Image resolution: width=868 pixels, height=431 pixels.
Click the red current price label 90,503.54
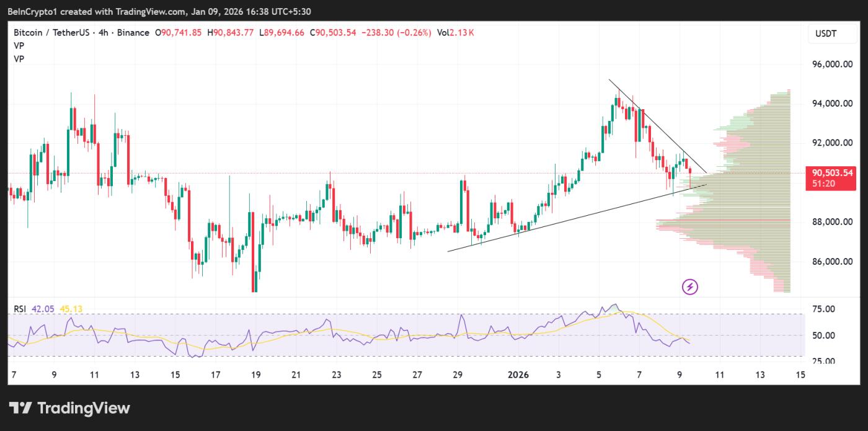tap(832, 173)
